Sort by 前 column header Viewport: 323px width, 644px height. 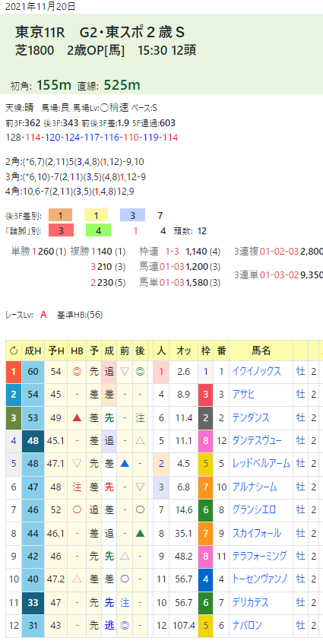125,351
